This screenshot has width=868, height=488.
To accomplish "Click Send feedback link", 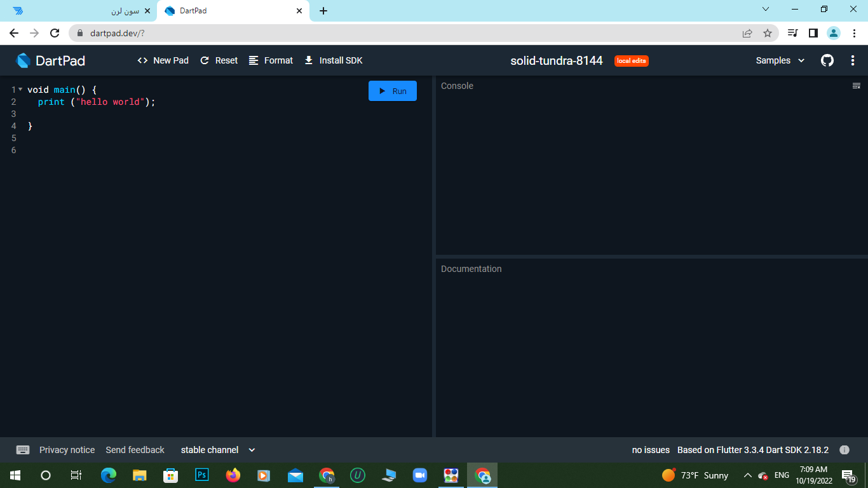I will click(135, 450).
